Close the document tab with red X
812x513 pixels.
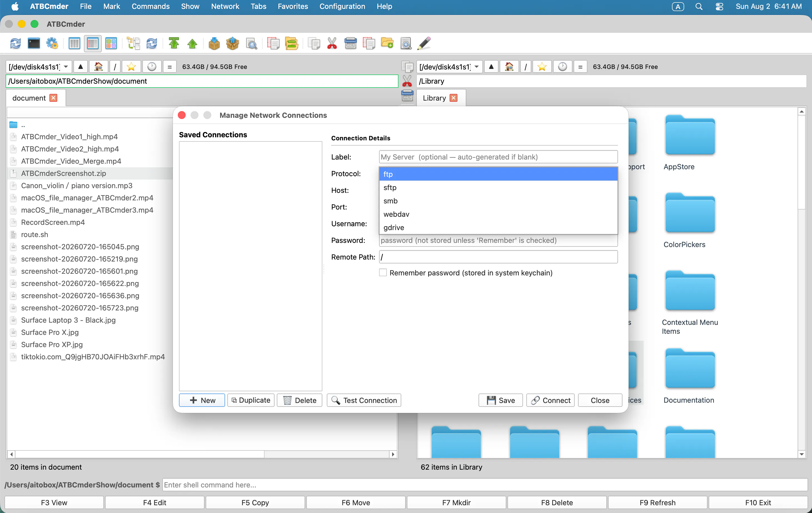tap(53, 98)
